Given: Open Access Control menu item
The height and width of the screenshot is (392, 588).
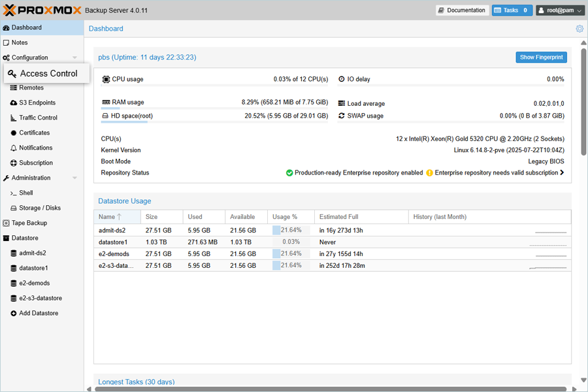Looking at the screenshot, I should [48, 74].
